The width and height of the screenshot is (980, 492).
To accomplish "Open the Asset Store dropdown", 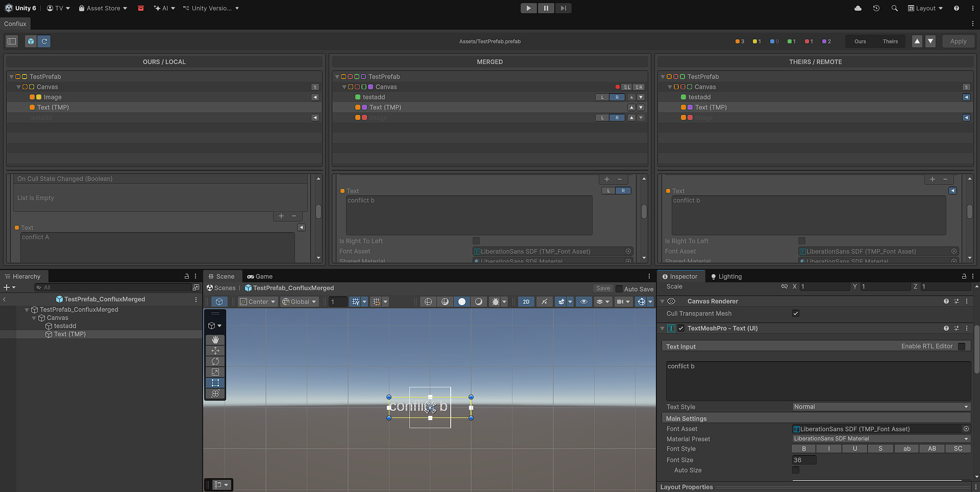I will 103,8.
